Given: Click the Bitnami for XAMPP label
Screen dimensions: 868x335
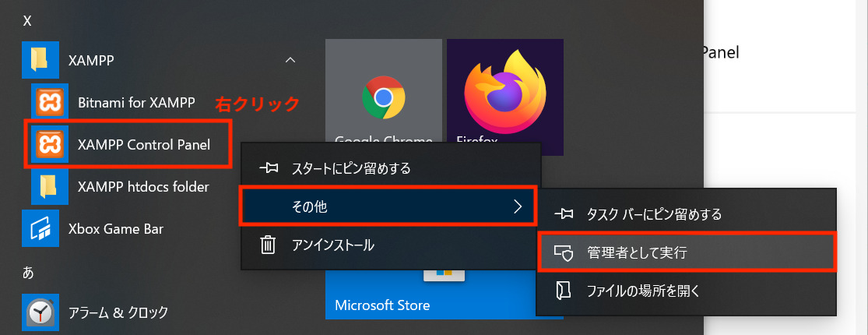Looking at the screenshot, I should pyautogui.click(x=136, y=102).
